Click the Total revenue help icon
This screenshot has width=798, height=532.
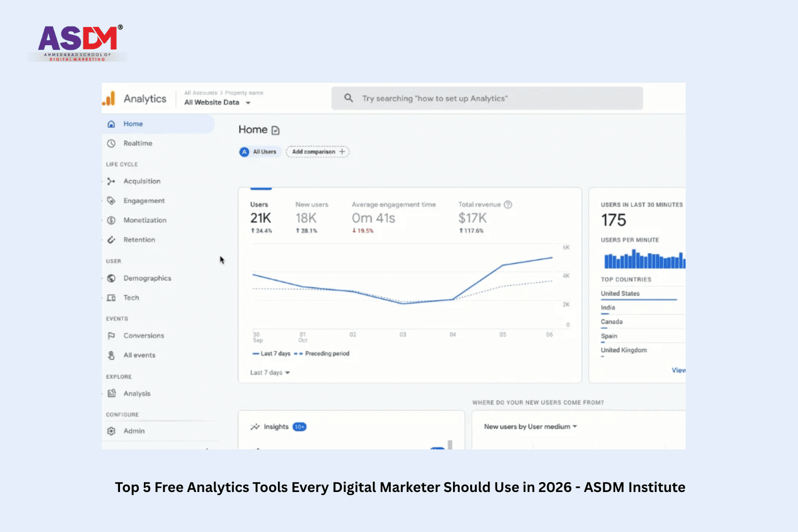click(508, 205)
